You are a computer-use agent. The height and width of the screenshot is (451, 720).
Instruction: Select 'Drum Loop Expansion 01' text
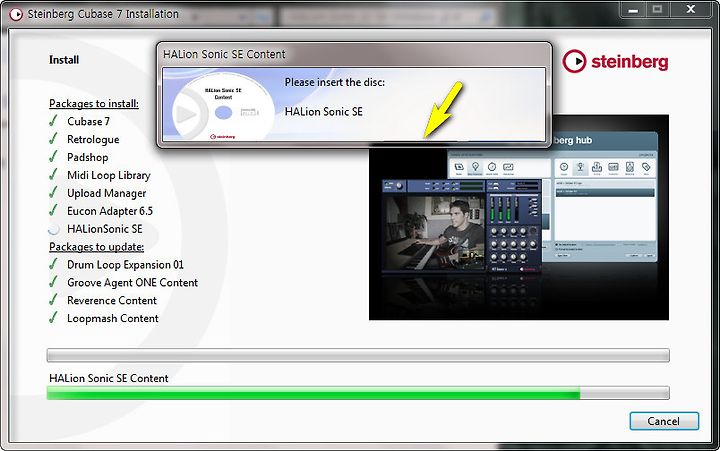coord(125,265)
